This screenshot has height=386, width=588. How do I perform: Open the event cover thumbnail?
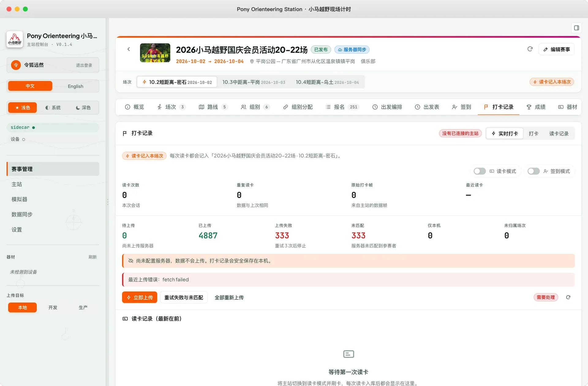(x=155, y=53)
